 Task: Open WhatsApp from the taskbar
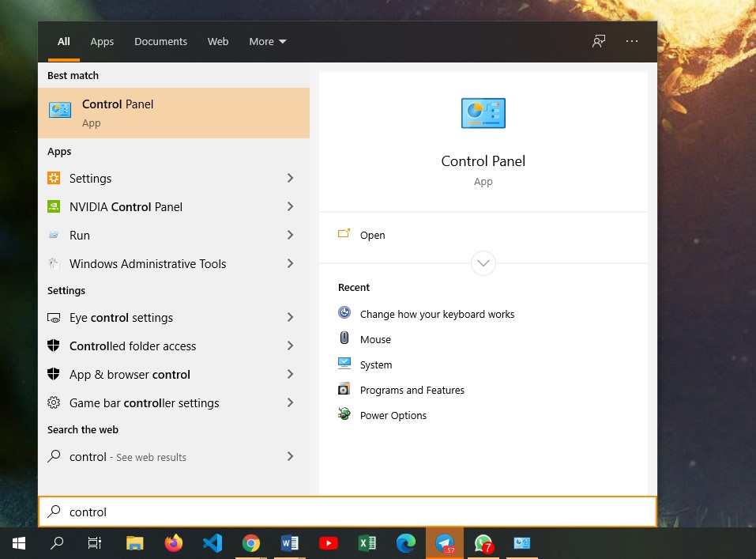(483, 543)
